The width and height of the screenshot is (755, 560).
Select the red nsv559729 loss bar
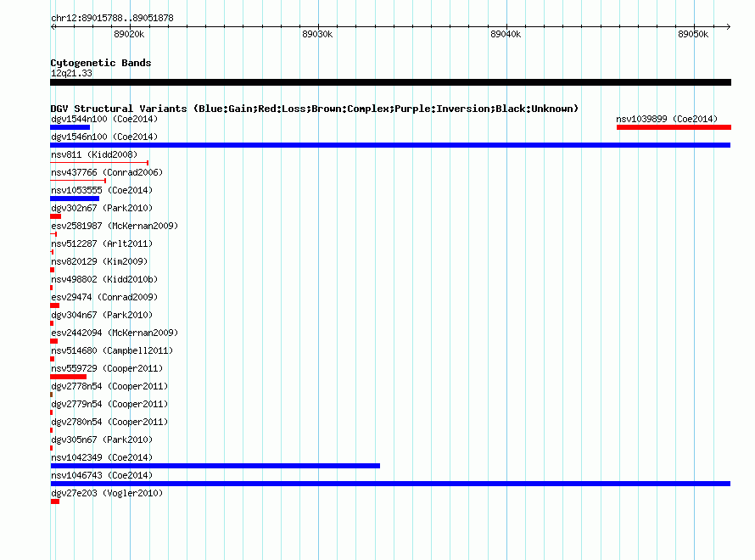pyautogui.click(x=69, y=377)
